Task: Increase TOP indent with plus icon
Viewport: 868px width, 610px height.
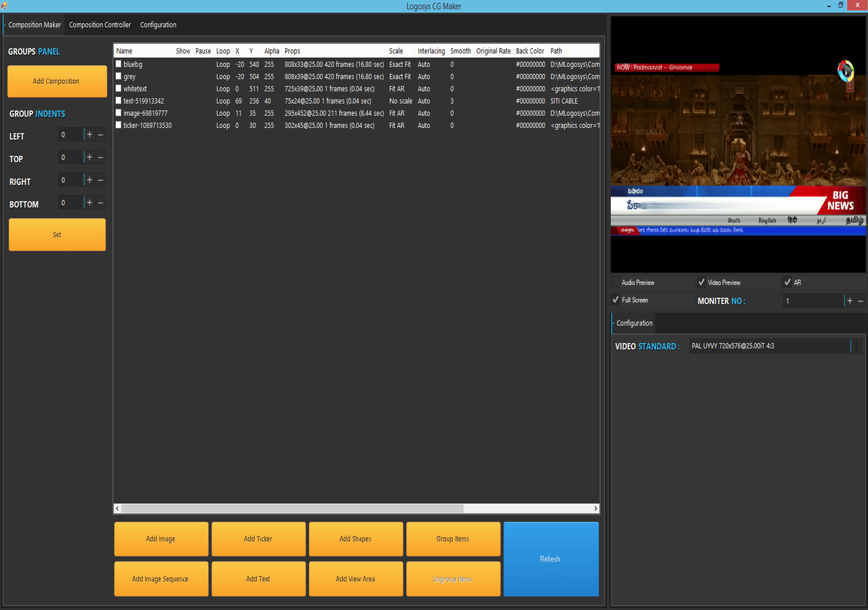Action: pyautogui.click(x=90, y=157)
